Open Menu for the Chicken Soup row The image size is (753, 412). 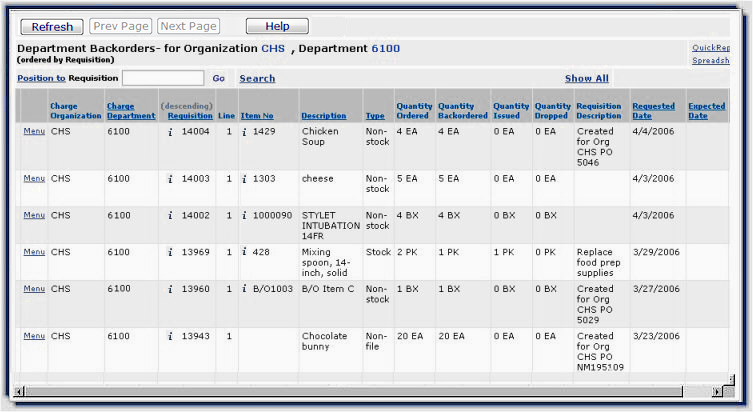[x=34, y=131]
